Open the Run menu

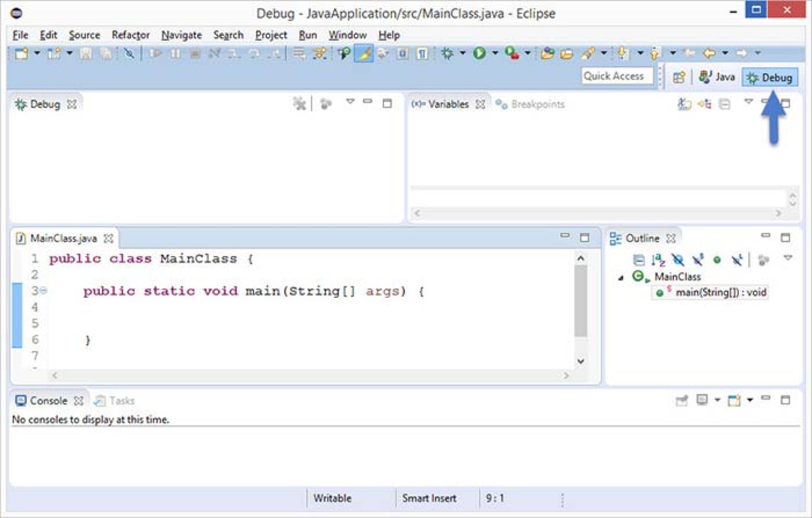[308, 35]
